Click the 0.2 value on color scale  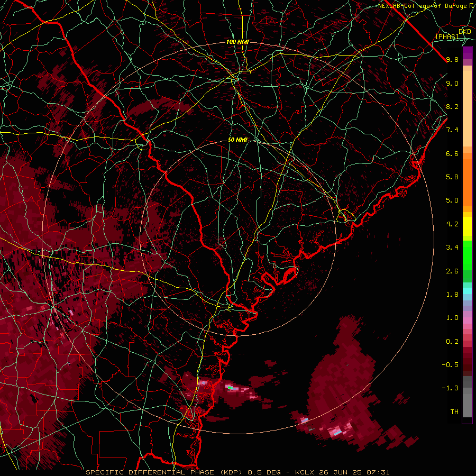coord(452,342)
